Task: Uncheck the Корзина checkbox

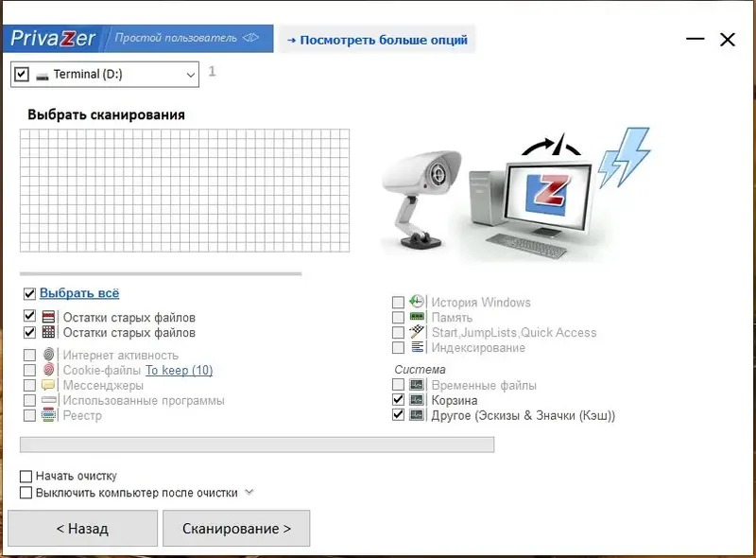Action: 398,400
